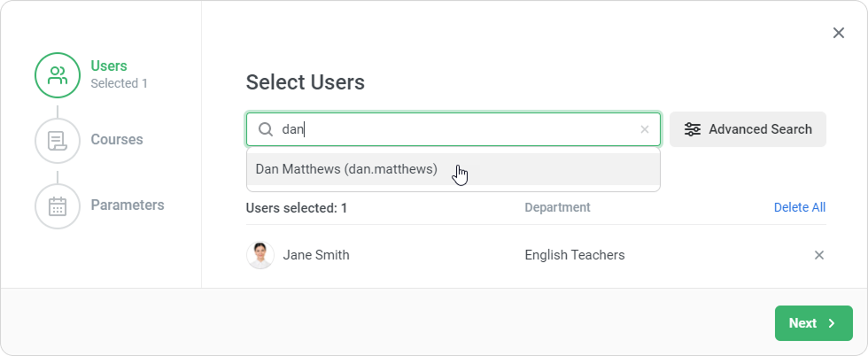Open Advanced Search text

tap(760, 129)
